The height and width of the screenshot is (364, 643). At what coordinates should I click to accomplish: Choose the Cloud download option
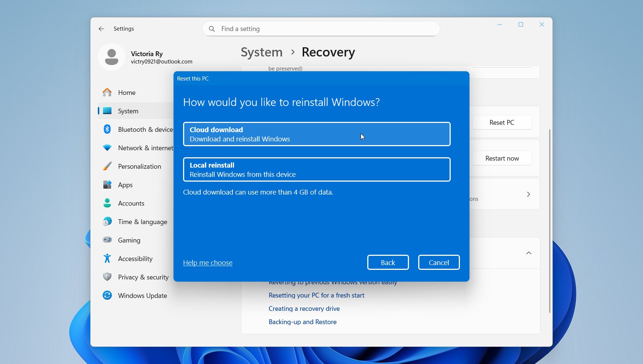tap(316, 134)
